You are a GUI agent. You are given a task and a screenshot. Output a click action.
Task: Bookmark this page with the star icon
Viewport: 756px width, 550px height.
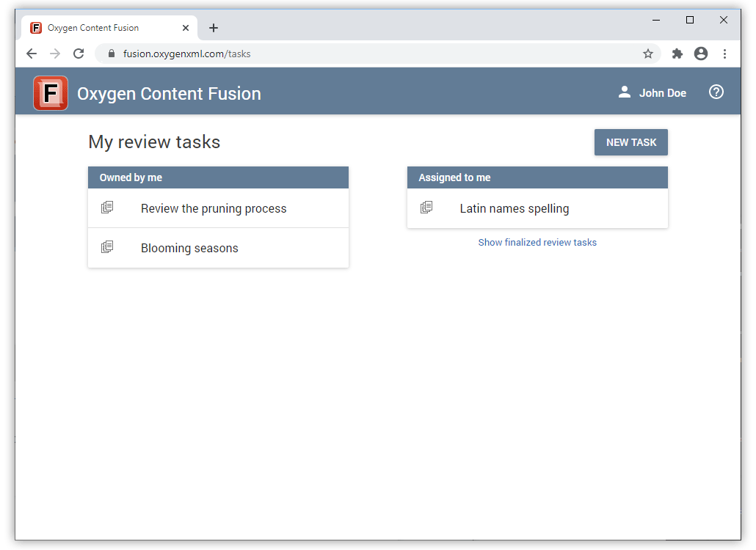point(648,54)
